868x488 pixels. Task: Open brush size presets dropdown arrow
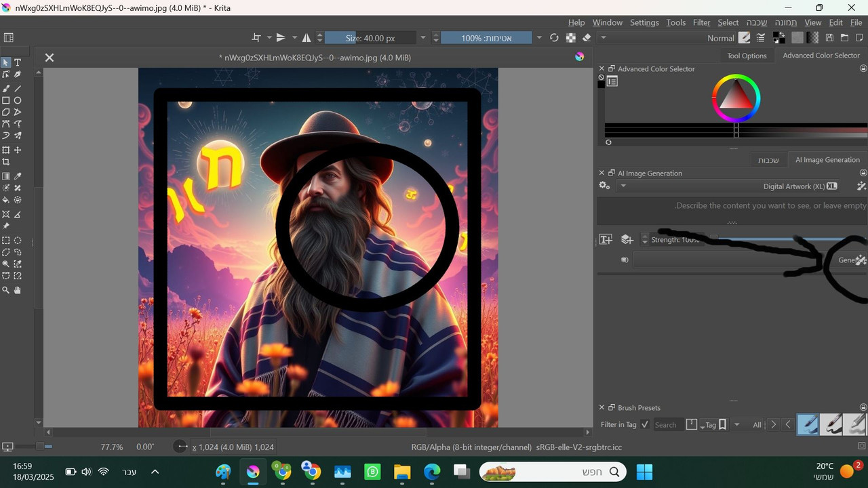423,38
